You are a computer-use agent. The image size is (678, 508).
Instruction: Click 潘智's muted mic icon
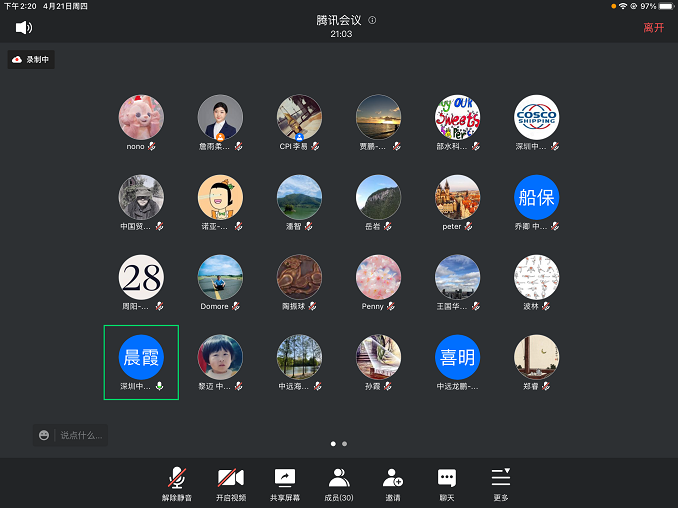tap(308, 227)
